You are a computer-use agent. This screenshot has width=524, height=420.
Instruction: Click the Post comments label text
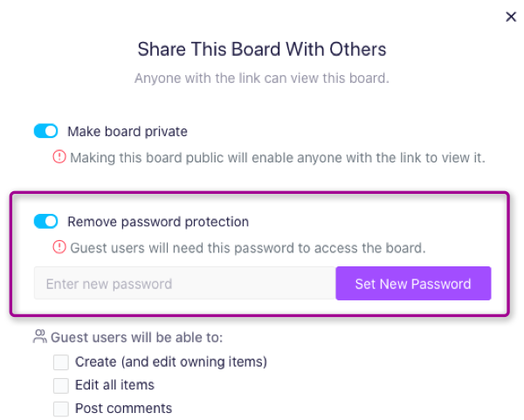tap(123, 409)
